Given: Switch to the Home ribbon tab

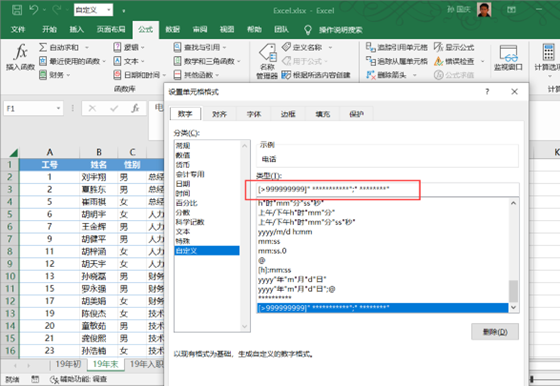Looking at the screenshot, I should coord(49,29).
